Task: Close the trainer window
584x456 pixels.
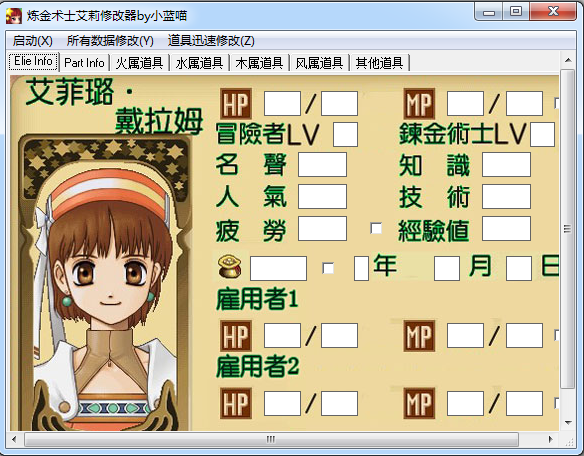Action: (x=553, y=12)
